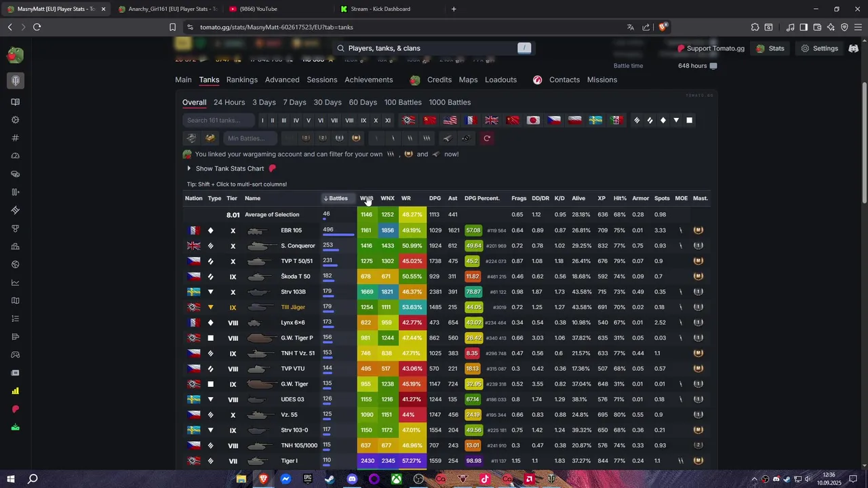Viewport: 868px width, 488px height.
Task: Toggle the tank destroyer triangle type filter
Action: (676, 120)
